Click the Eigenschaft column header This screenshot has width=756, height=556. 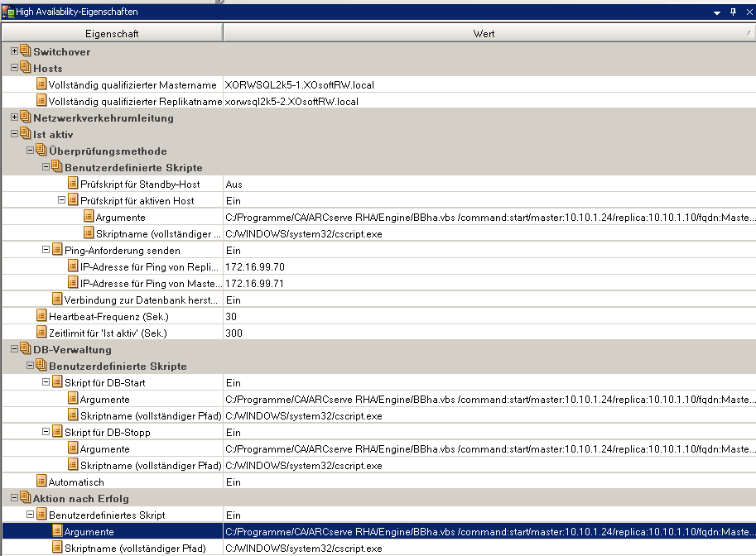click(112, 33)
